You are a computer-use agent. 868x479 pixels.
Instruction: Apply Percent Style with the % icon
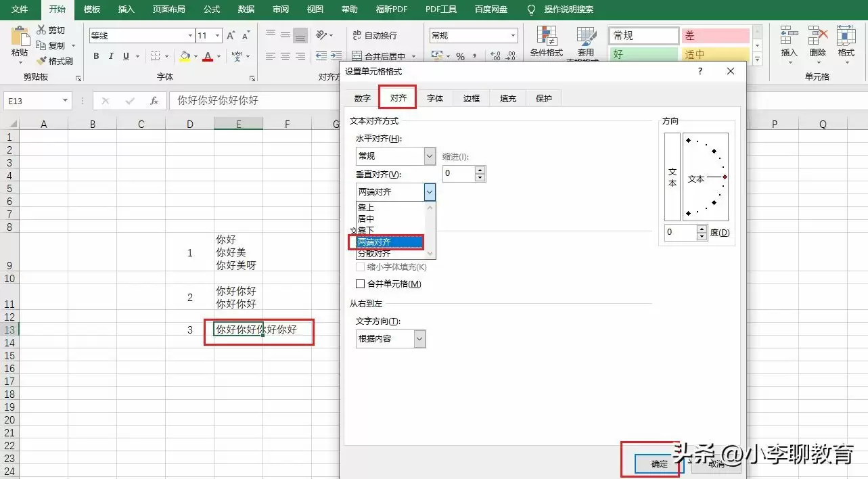pyautogui.click(x=459, y=55)
